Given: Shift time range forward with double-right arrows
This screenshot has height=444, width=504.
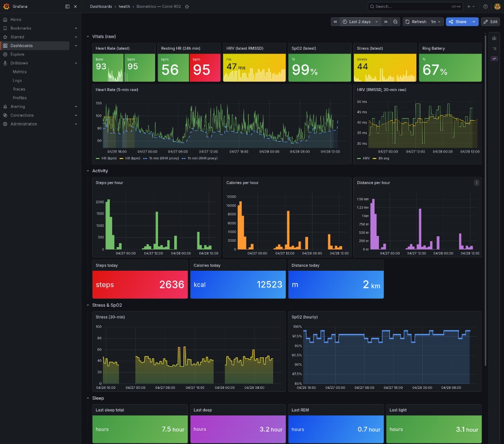Looking at the screenshot, I should pyautogui.click(x=385, y=22).
